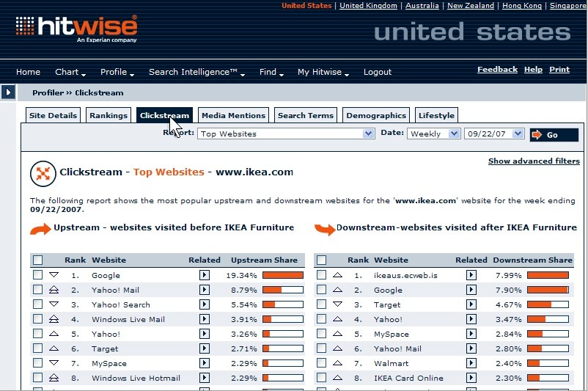Toggle the downstream select-all header checkbox
The height and width of the screenshot is (391, 588).
point(321,260)
